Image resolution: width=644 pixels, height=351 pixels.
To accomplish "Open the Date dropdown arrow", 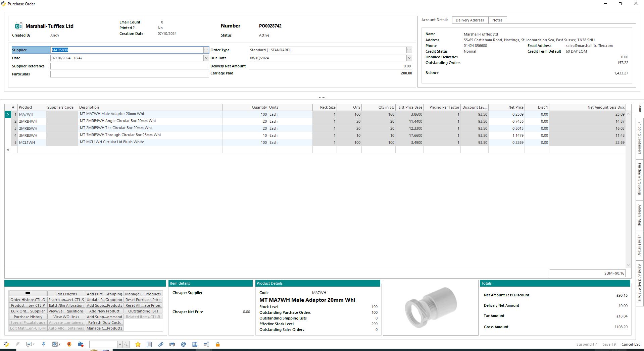I will point(206,58).
